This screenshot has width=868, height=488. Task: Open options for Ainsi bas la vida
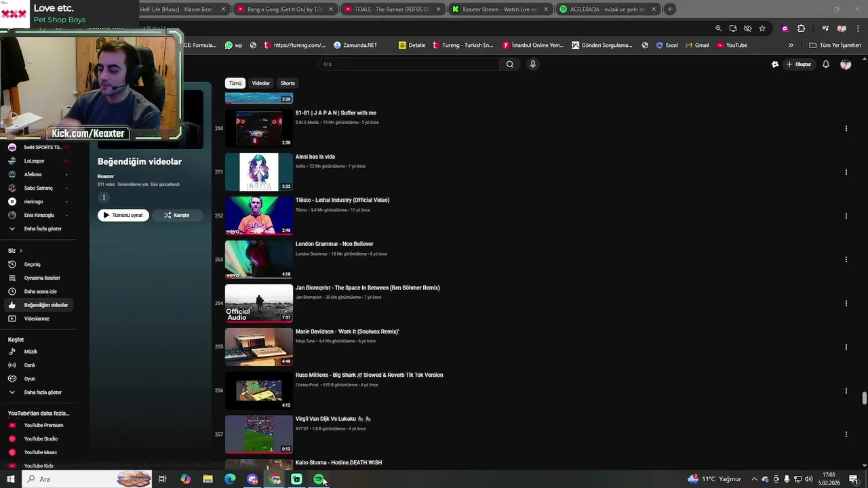click(x=846, y=172)
